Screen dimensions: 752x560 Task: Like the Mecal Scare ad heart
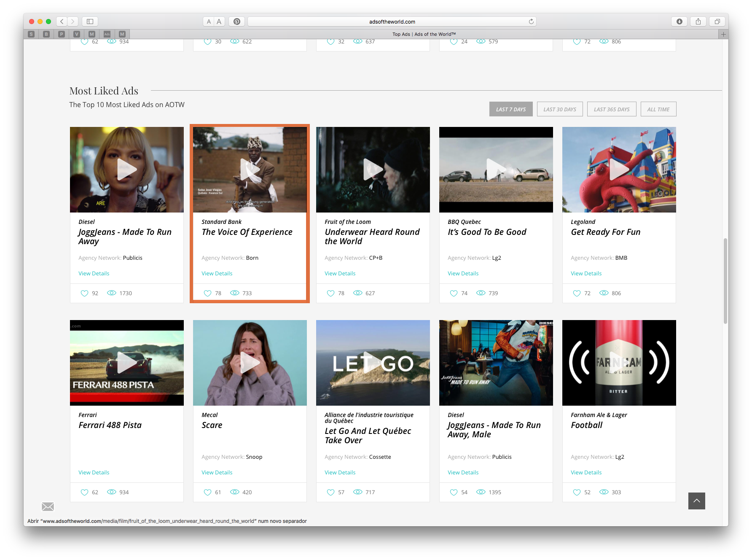pyautogui.click(x=207, y=492)
